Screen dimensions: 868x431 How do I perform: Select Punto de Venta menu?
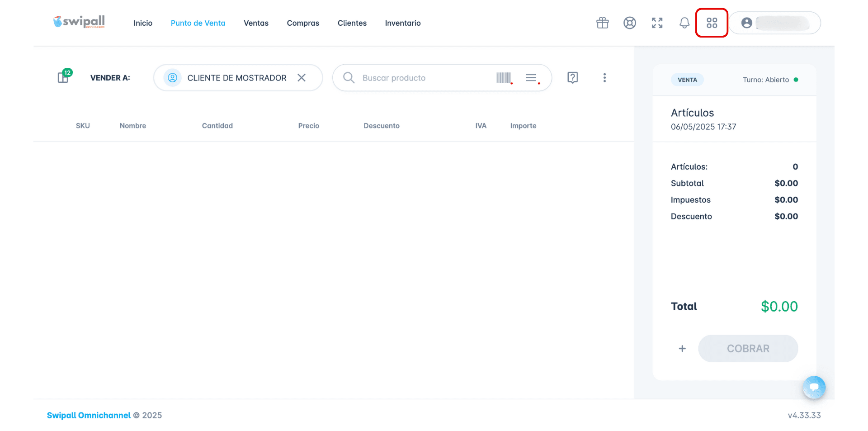click(198, 23)
